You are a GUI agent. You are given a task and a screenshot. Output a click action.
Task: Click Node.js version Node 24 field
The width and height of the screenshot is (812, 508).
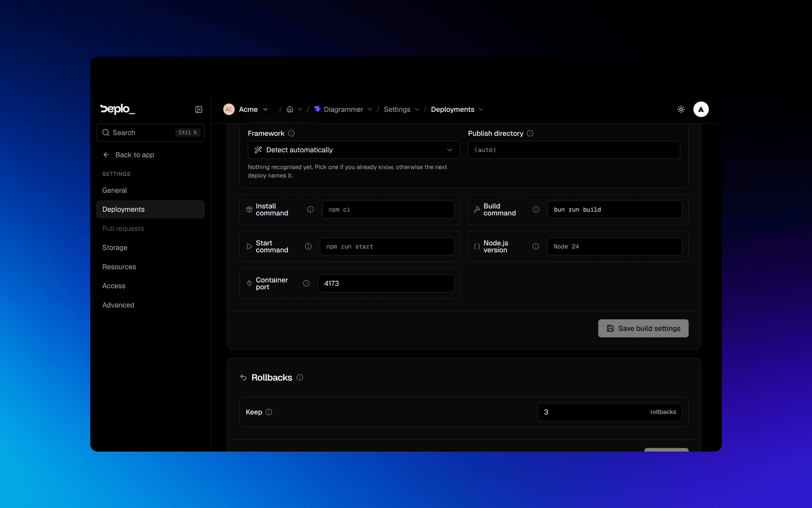(x=615, y=246)
